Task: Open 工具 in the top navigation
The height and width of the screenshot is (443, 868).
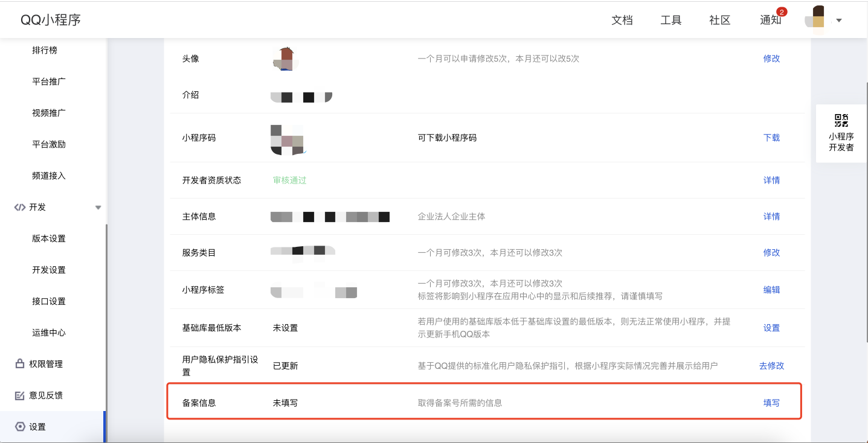Action: 671,20
